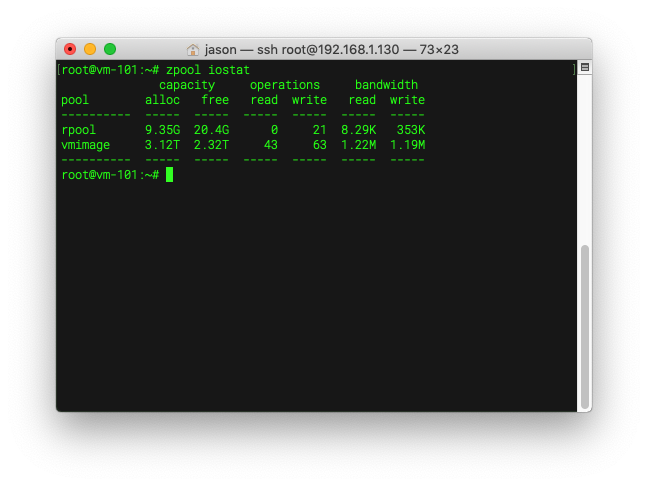Click the home folder icon in title bar
The width and height of the screenshot is (648, 486).
(x=193, y=50)
